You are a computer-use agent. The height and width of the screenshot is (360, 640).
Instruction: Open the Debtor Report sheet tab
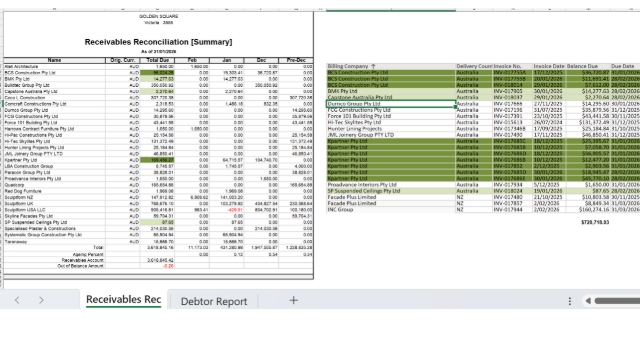tap(214, 301)
